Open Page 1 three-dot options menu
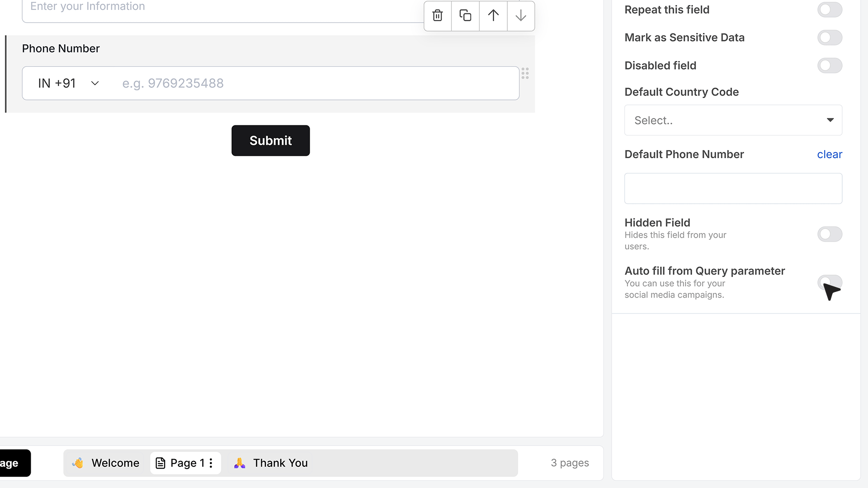The width and height of the screenshot is (868, 488). [x=211, y=463]
